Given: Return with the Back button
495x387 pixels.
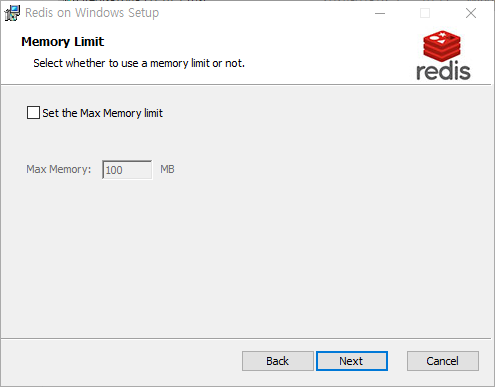Looking at the screenshot, I should [x=278, y=361].
